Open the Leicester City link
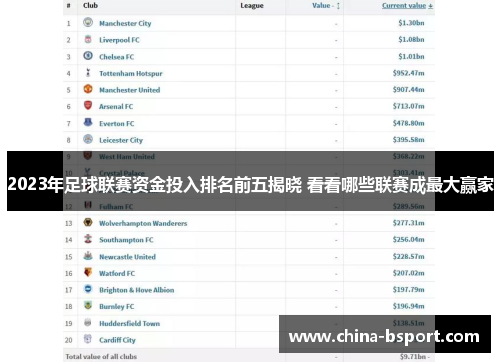The width and height of the screenshot is (500, 362). pyautogui.click(x=121, y=140)
